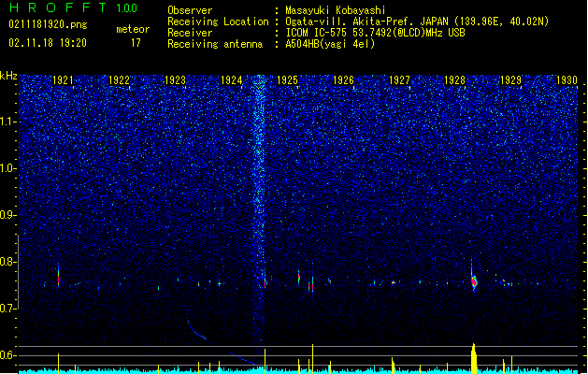Click the 1926 time marker
588x374 pixels.
click(x=343, y=80)
